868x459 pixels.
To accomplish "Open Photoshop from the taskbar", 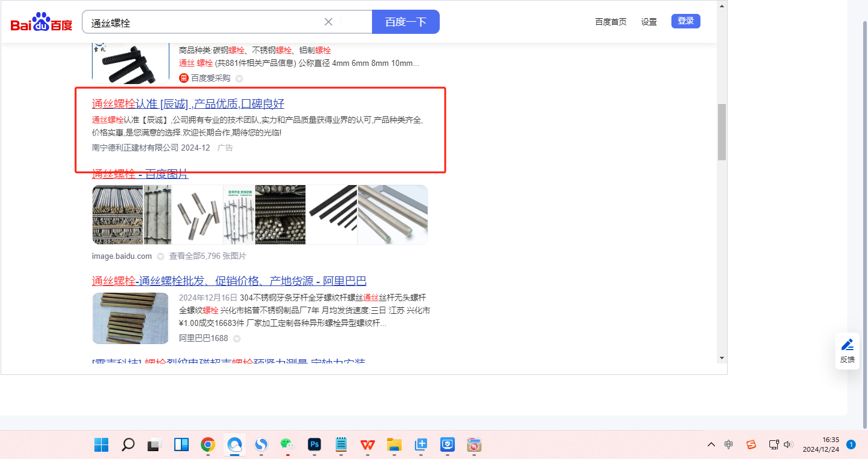I will [x=314, y=445].
